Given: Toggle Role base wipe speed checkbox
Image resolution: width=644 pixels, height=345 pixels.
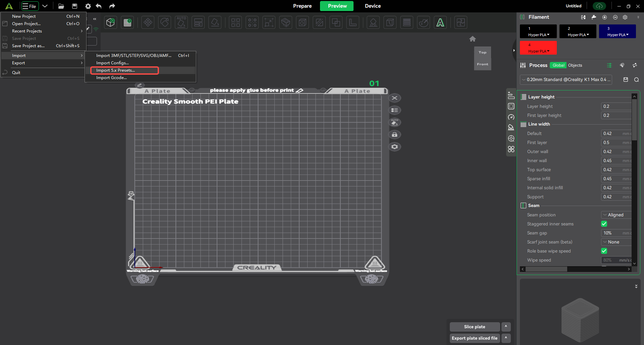Looking at the screenshot, I should (604, 251).
